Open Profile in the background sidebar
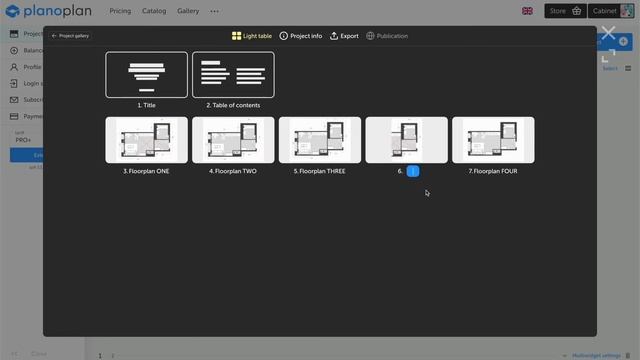640x360 pixels. [26, 67]
